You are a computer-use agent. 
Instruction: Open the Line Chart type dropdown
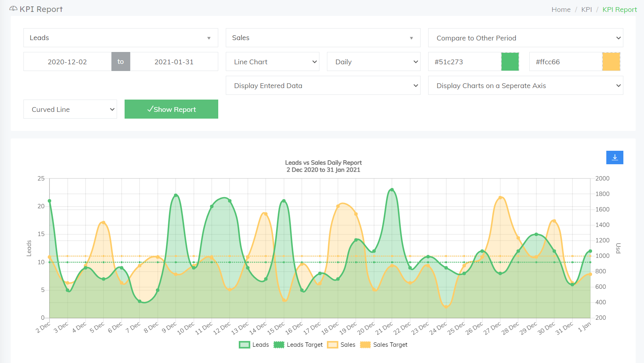coord(273,62)
